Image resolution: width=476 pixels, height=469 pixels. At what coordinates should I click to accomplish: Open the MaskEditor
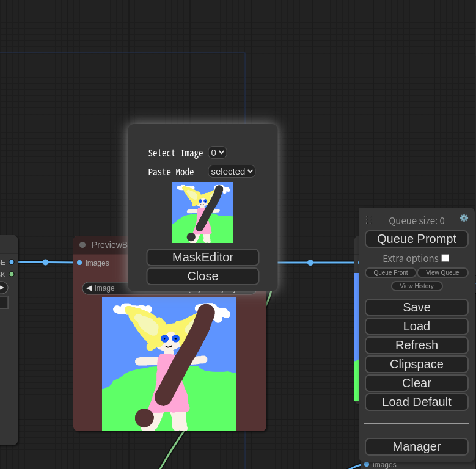click(203, 257)
